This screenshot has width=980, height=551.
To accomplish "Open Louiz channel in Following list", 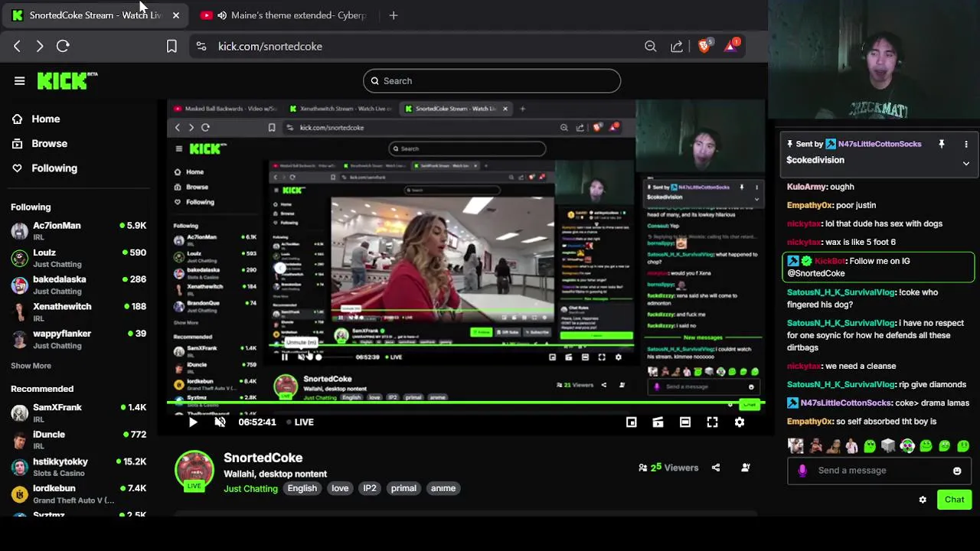I will 78,259.
